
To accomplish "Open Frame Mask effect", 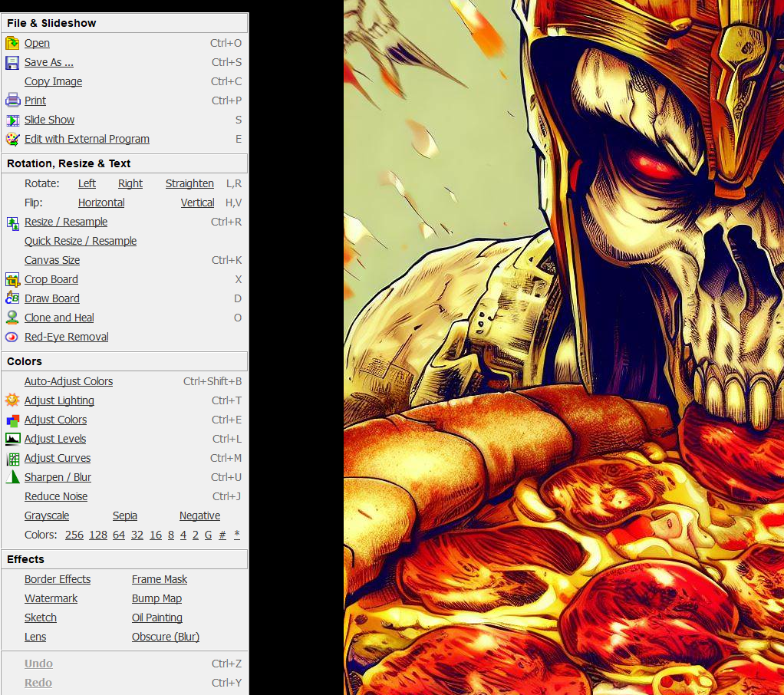I will (x=160, y=579).
